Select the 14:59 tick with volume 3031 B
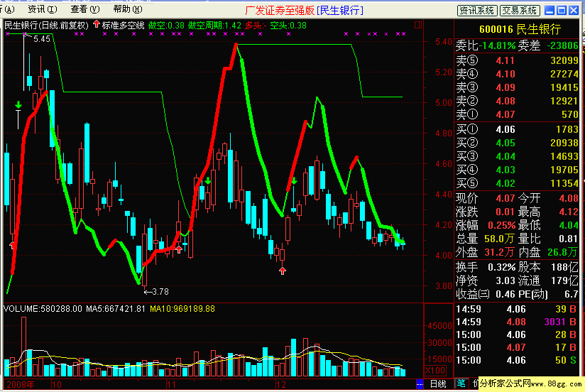This screenshot has height=392, width=585. (x=516, y=322)
